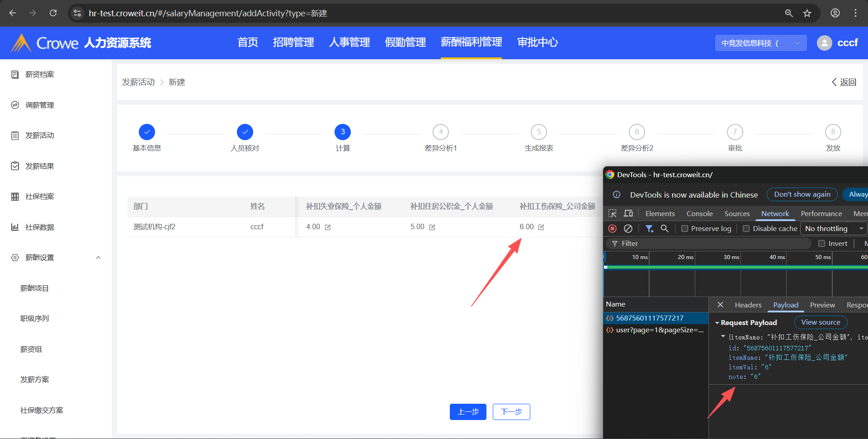Click the 下一步 button
868x439 pixels.
pyautogui.click(x=511, y=412)
